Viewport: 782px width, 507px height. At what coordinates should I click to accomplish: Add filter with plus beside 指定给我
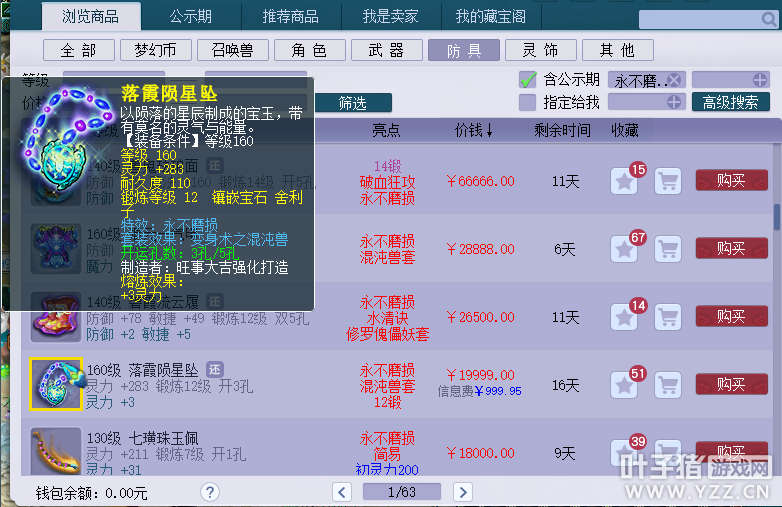pos(674,102)
